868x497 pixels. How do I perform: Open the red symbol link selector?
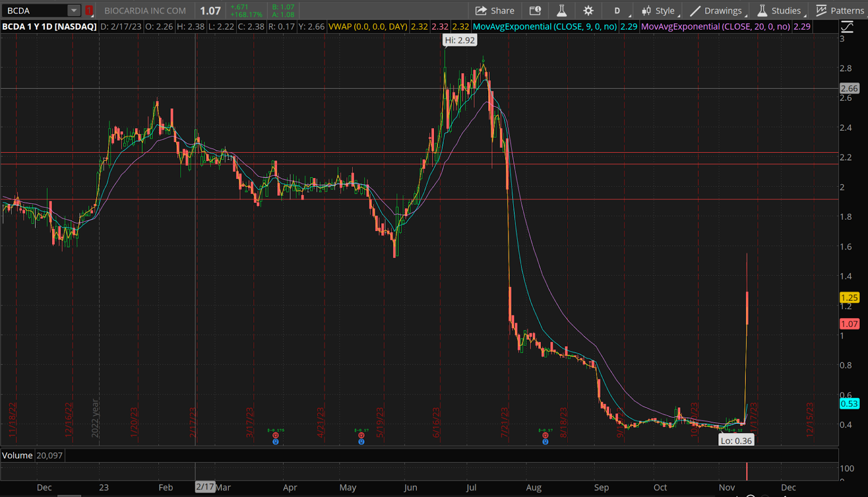89,10
